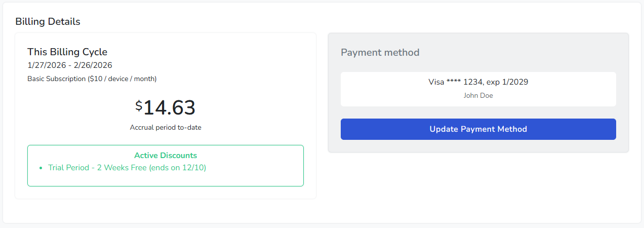Click the Update Payment Method button

coord(478,129)
